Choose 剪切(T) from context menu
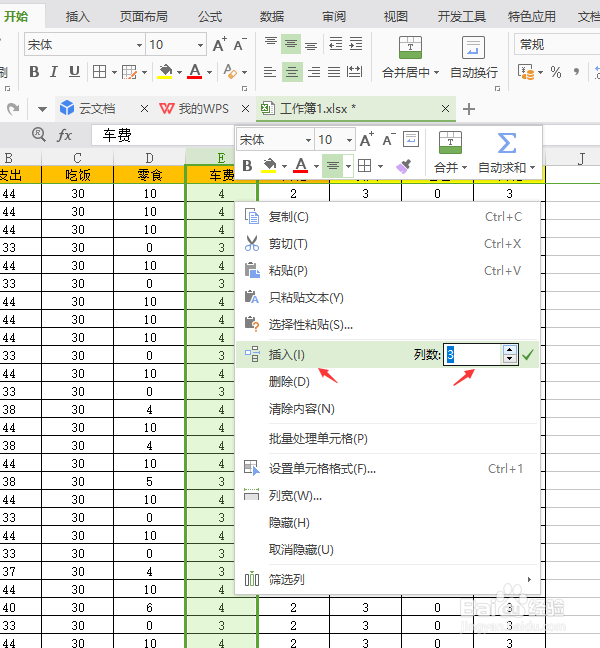 (388, 244)
